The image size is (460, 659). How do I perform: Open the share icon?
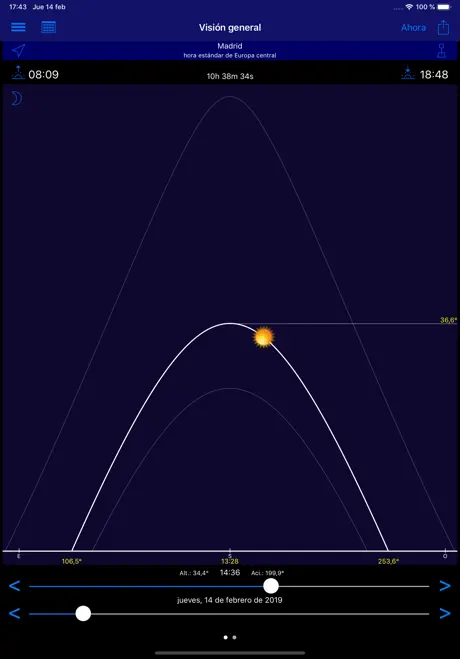443,27
